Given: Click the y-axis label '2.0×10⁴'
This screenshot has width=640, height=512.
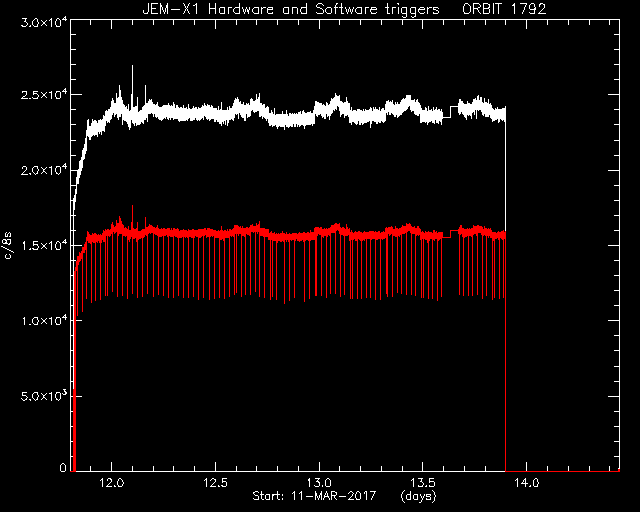Looking at the screenshot, I should click(44, 170).
